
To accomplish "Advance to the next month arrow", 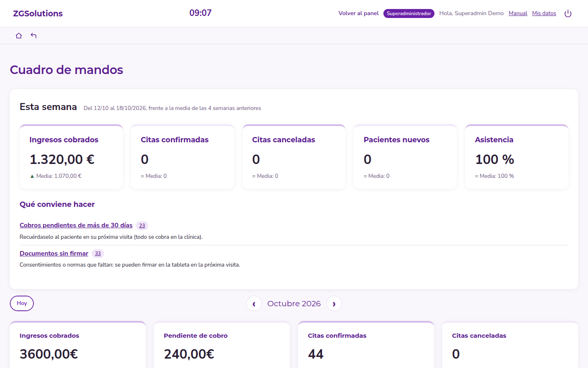I will (334, 303).
